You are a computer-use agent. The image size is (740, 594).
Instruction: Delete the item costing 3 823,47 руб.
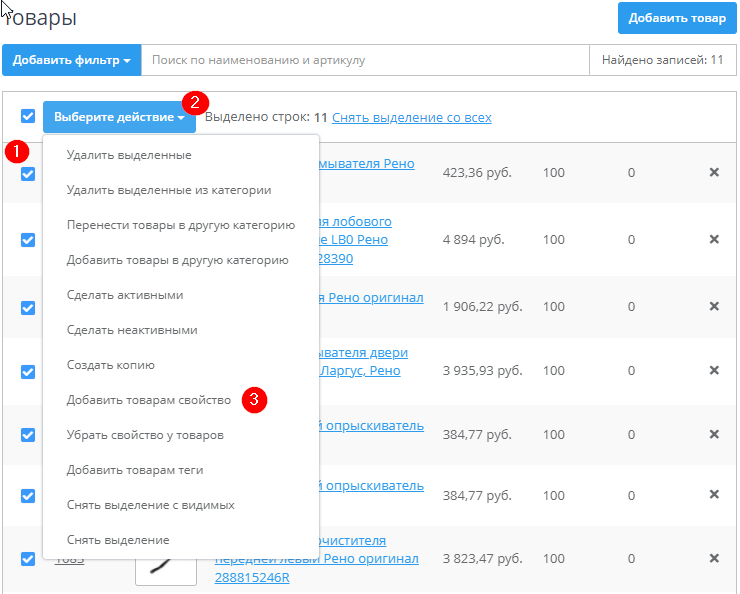point(714,559)
